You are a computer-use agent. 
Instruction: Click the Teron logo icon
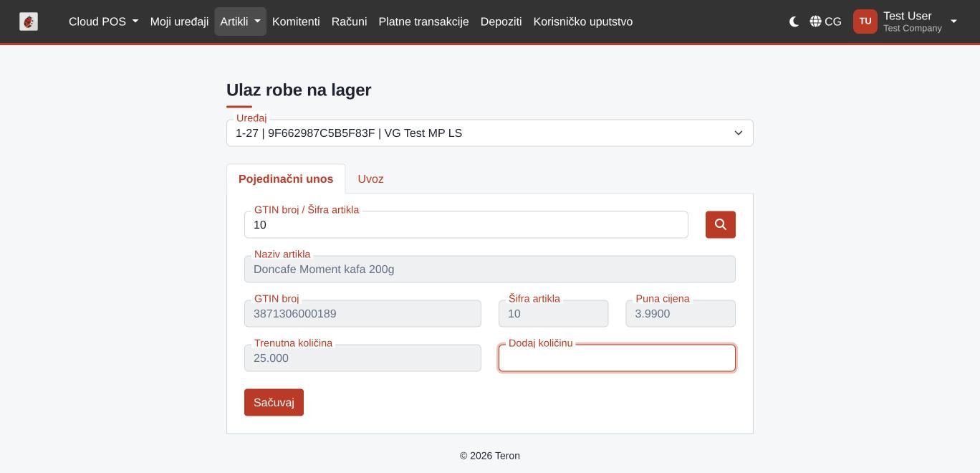pyautogui.click(x=29, y=21)
